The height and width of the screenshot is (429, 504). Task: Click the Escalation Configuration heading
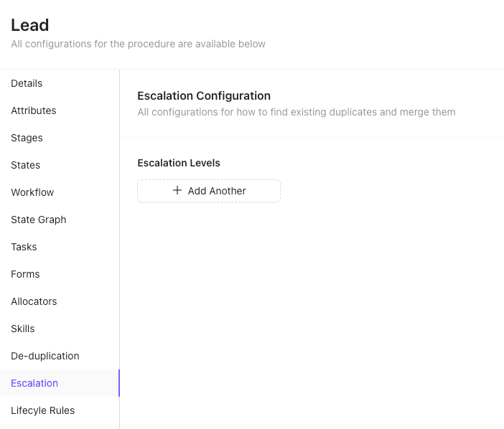(x=204, y=95)
